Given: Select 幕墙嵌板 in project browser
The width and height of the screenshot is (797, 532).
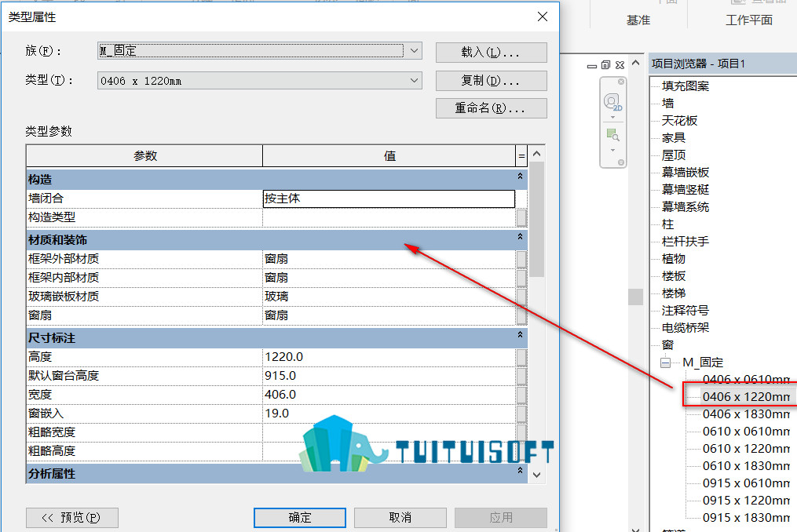Looking at the screenshot, I should pos(685,173).
